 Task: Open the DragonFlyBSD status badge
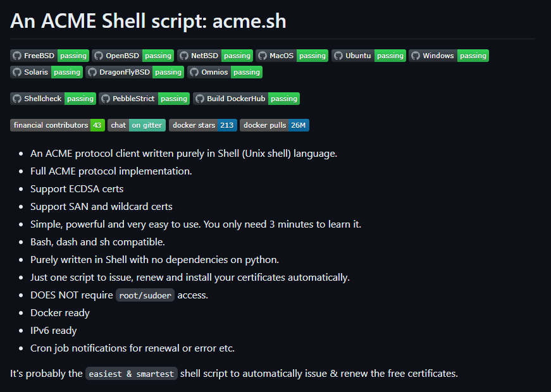[x=135, y=72]
